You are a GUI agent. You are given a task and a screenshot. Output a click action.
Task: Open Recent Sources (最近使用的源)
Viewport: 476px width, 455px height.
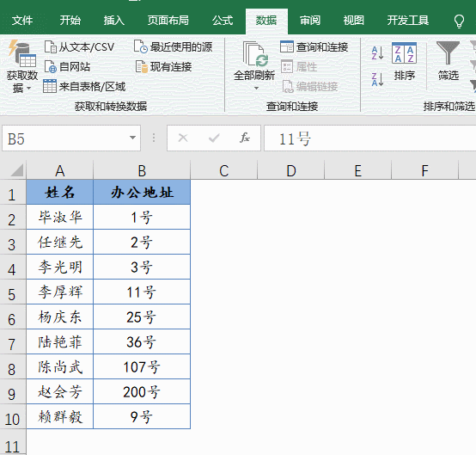click(x=173, y=46)
